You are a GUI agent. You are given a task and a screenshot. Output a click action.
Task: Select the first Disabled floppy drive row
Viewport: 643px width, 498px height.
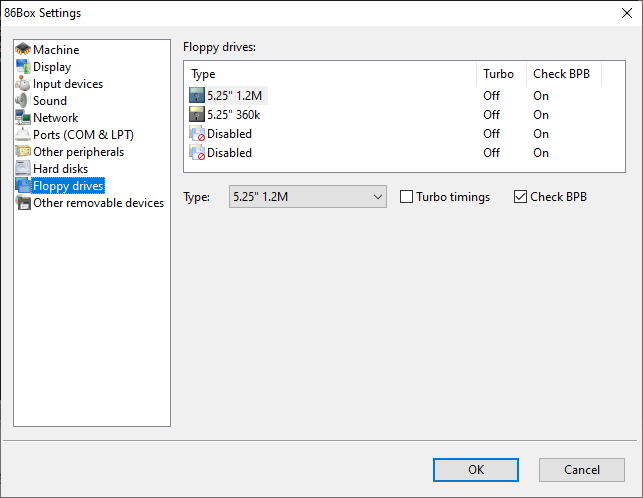pos(404,134)
